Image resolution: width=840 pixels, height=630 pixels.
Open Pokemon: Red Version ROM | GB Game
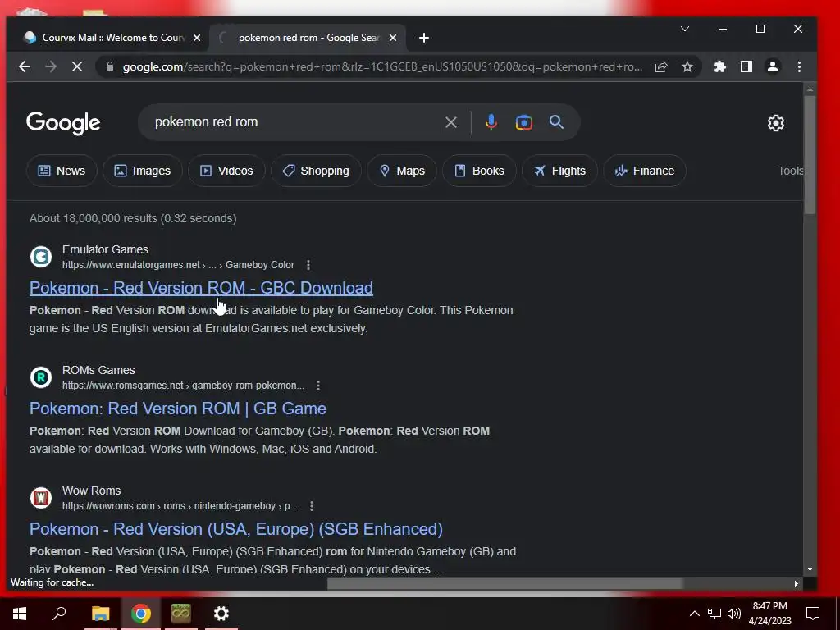178,409
